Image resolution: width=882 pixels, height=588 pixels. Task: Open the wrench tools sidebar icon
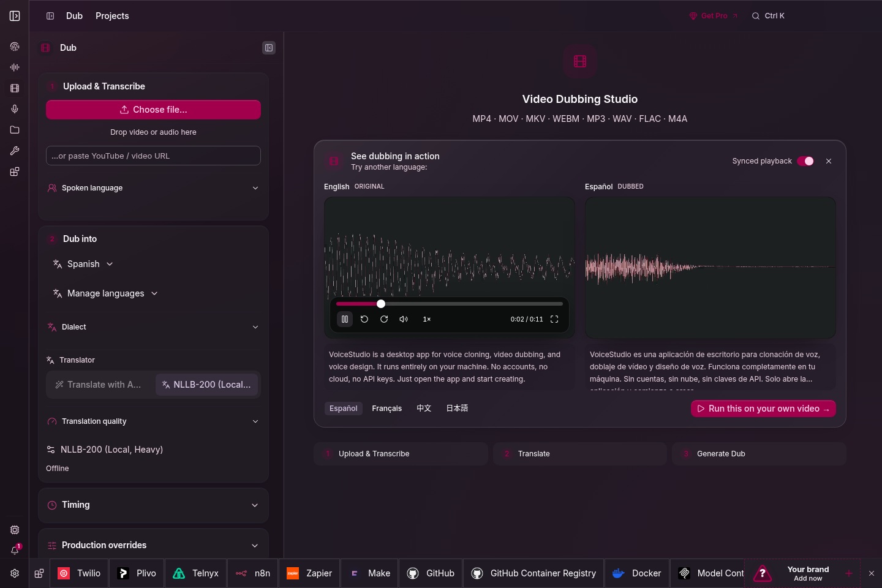15,151
